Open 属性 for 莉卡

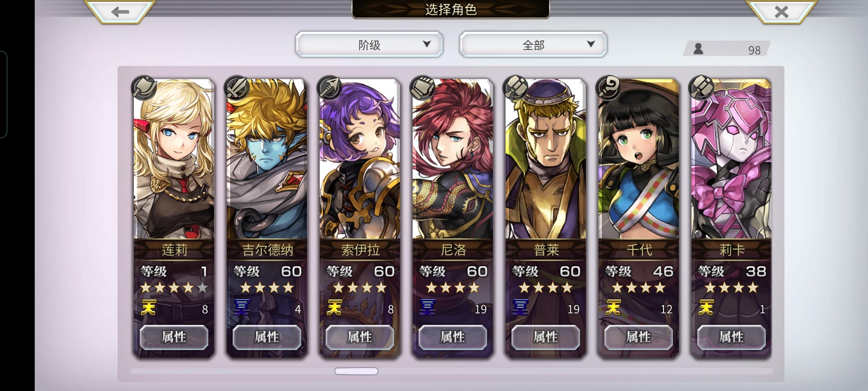pyautogui.click(x=731, y=337)
